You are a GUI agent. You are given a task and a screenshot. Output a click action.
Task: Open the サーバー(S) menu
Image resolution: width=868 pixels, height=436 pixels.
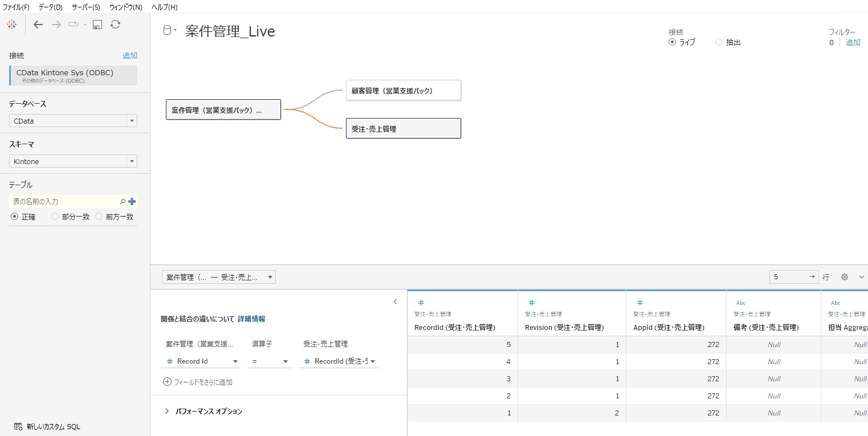86,7
